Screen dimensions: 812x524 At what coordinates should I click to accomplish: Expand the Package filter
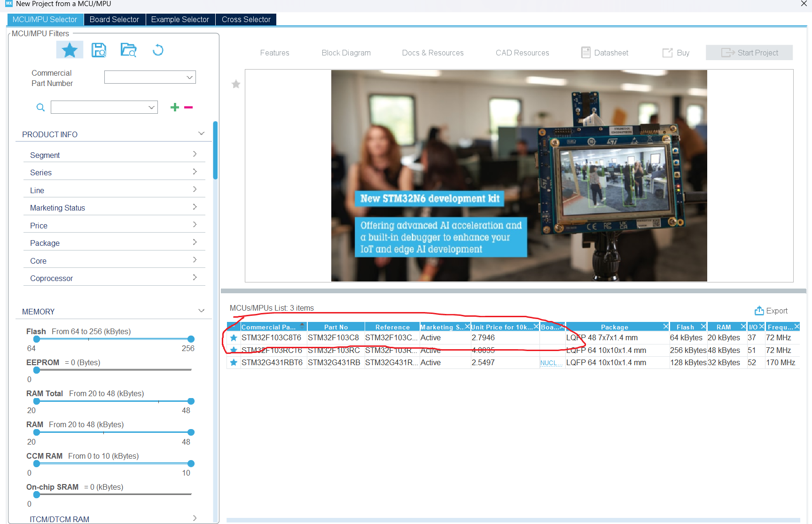click(x=195, y=242)
